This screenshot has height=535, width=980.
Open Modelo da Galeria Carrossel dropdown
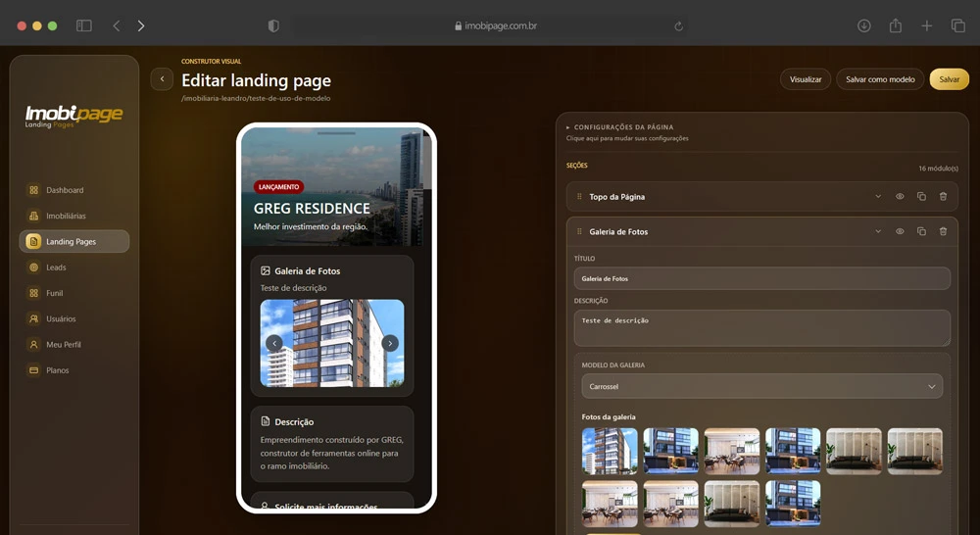click(x=761, y=386)
